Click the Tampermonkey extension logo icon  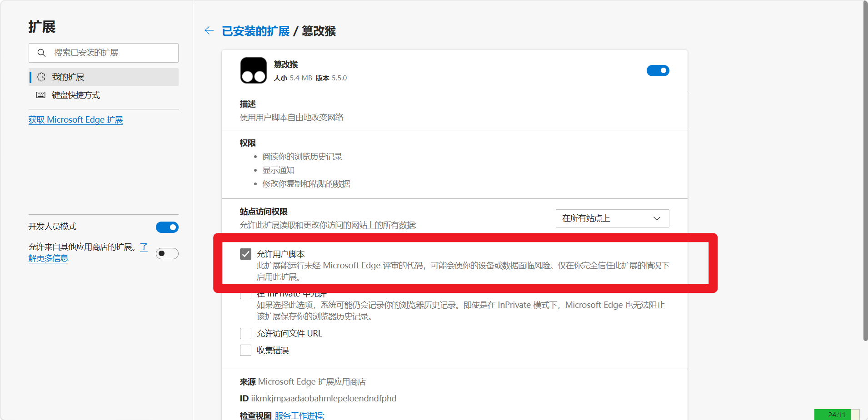coord(254,70)
